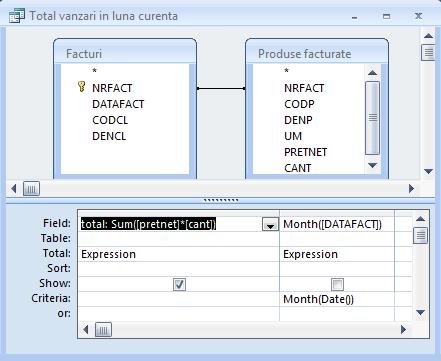Select the join line between NRFACT fields

tap(221, 88)
